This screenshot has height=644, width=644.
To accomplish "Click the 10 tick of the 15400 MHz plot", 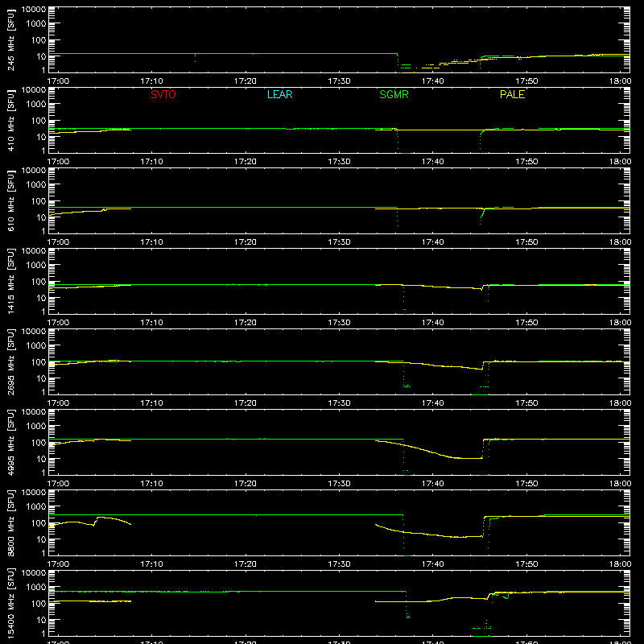I will pyautogui.click(x=41, y=620).
